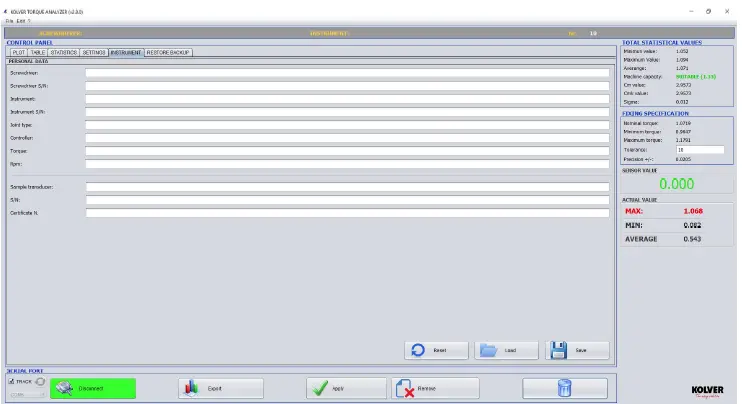Switch to the TABLE tab

point(37,53)
